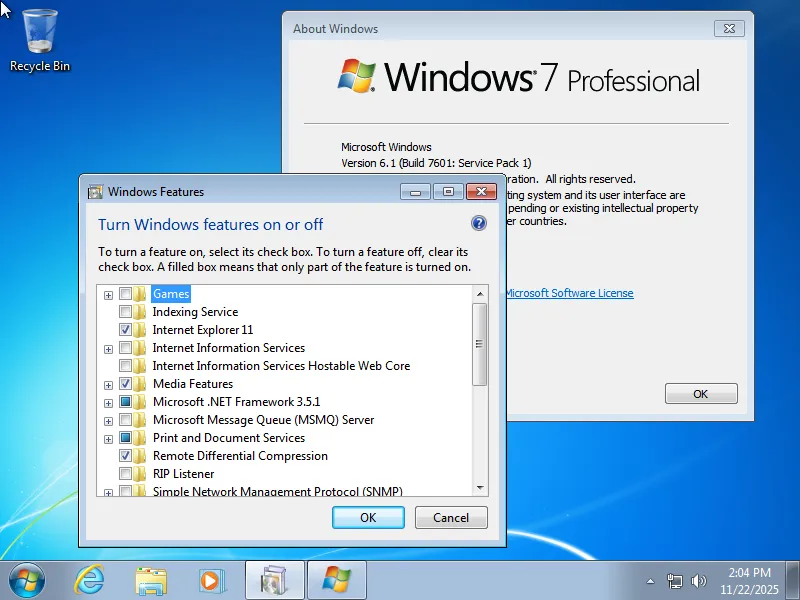Select the Indexing Service label

195,312
